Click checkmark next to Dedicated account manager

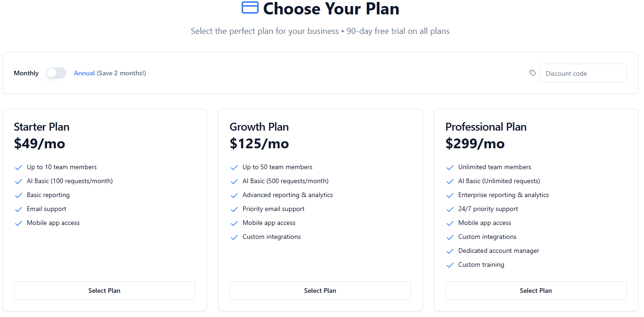[x=450, y=251]
